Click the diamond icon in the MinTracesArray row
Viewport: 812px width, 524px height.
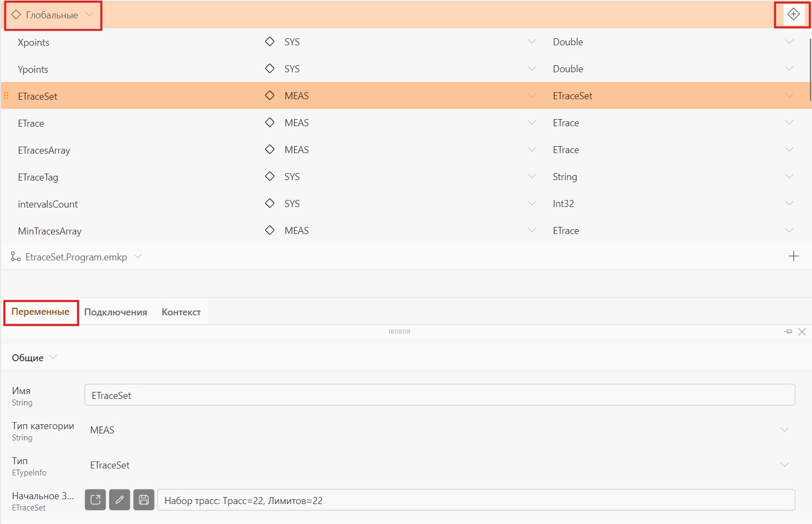point(270,230)
